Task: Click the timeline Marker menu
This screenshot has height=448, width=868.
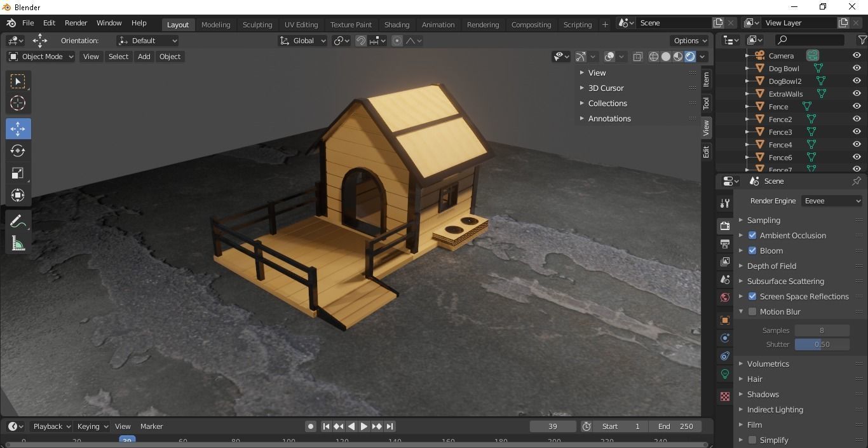Action: pos(151,426)
